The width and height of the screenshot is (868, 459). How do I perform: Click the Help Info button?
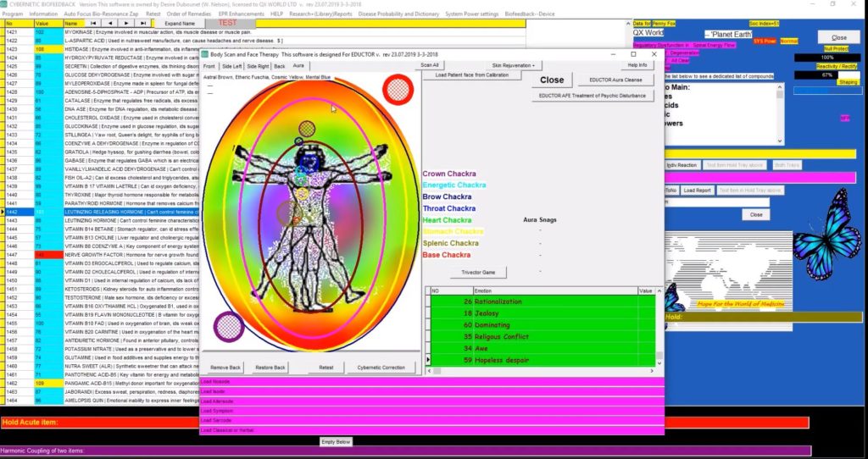(x=637, y=65)
